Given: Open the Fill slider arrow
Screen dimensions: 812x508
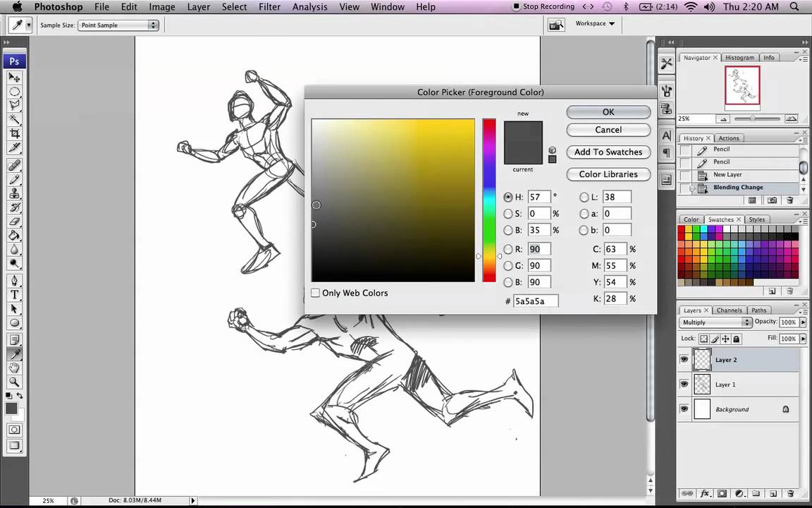Looking at the screenshot, I should click(804, 339).
